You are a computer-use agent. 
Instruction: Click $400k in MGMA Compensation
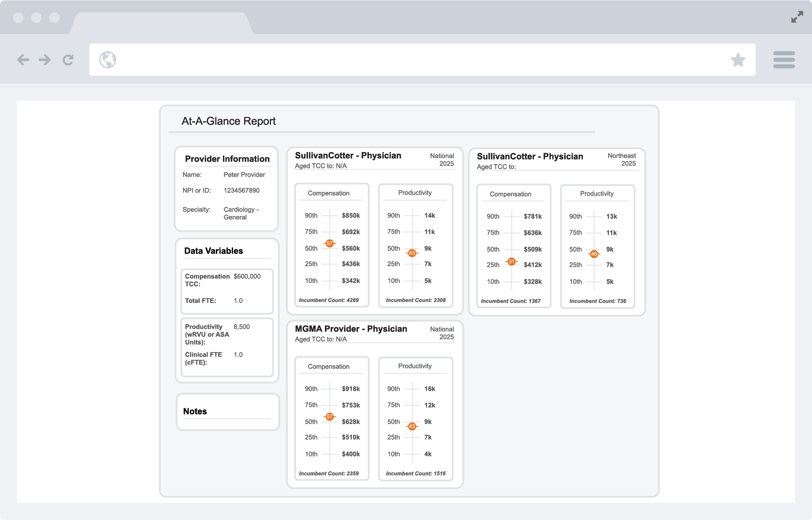pos(351,454)
